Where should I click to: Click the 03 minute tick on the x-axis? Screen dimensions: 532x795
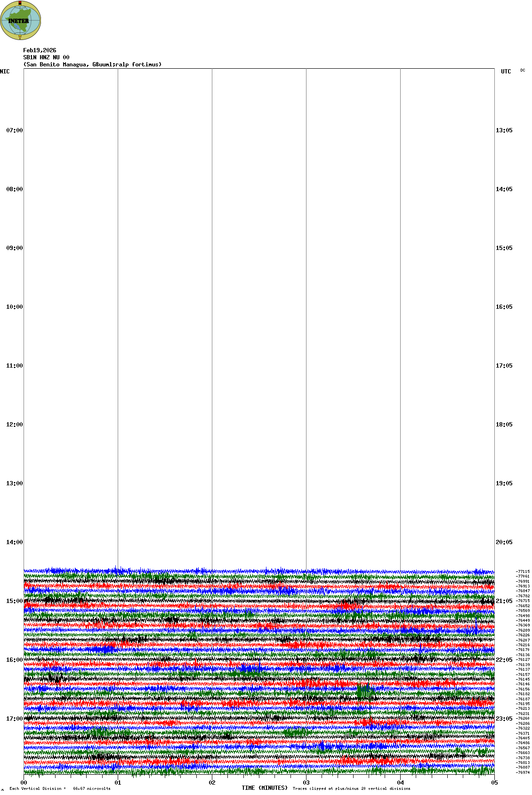[306, 783]
